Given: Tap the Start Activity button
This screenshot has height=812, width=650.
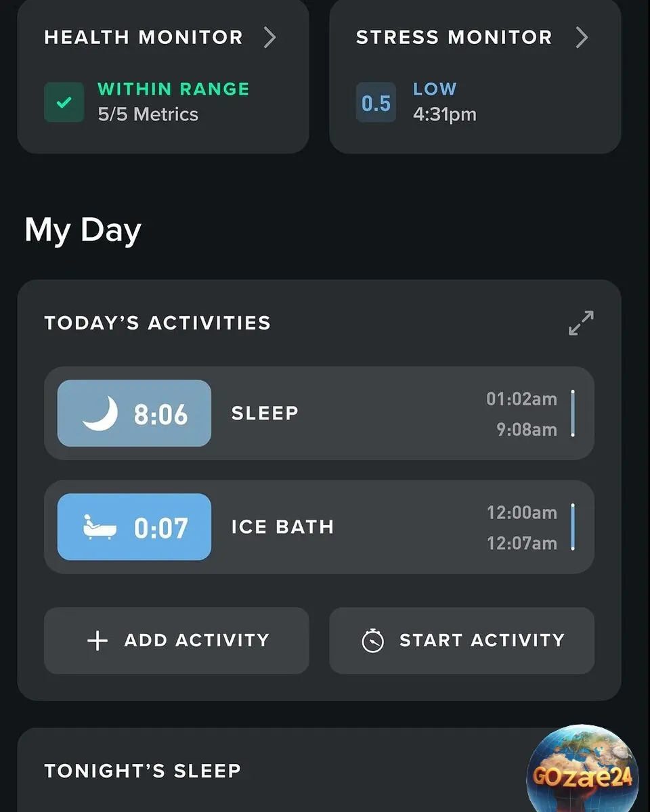Looking at the screenshot, I should pyautogui.click(x=462, y=640).
